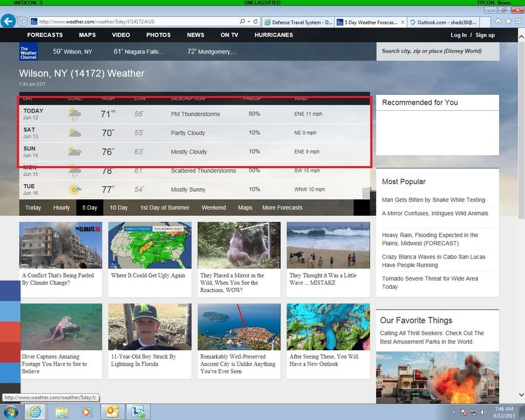
Task: Select the 59° Wilson, NY saved location
Action: click(x=72, y=52)
